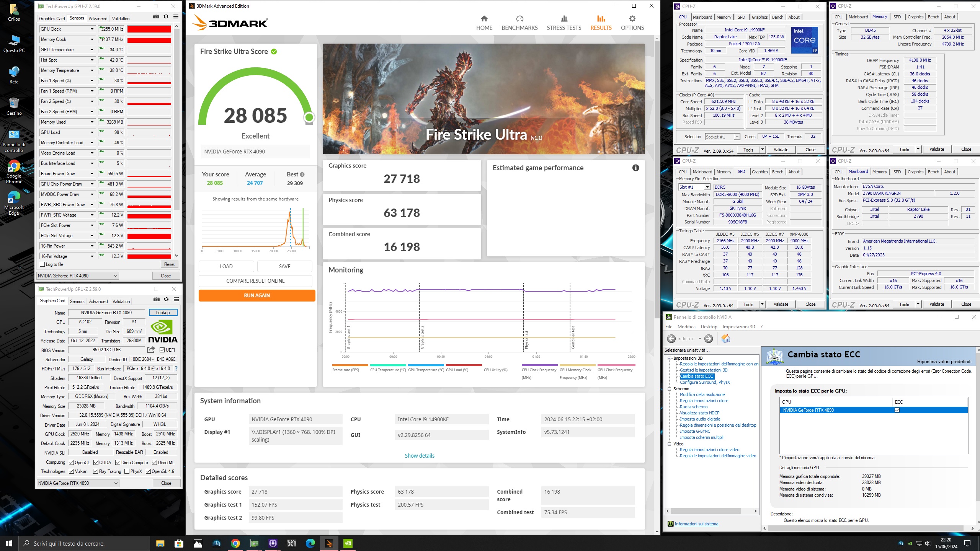Click the info icon beside Estimated game performance

coord(635,168)
